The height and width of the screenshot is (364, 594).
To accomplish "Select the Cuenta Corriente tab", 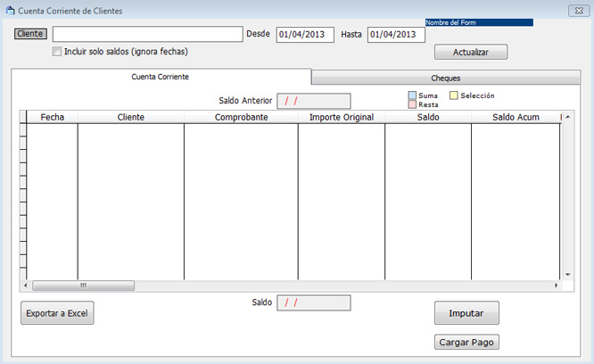I will point(161,78).
